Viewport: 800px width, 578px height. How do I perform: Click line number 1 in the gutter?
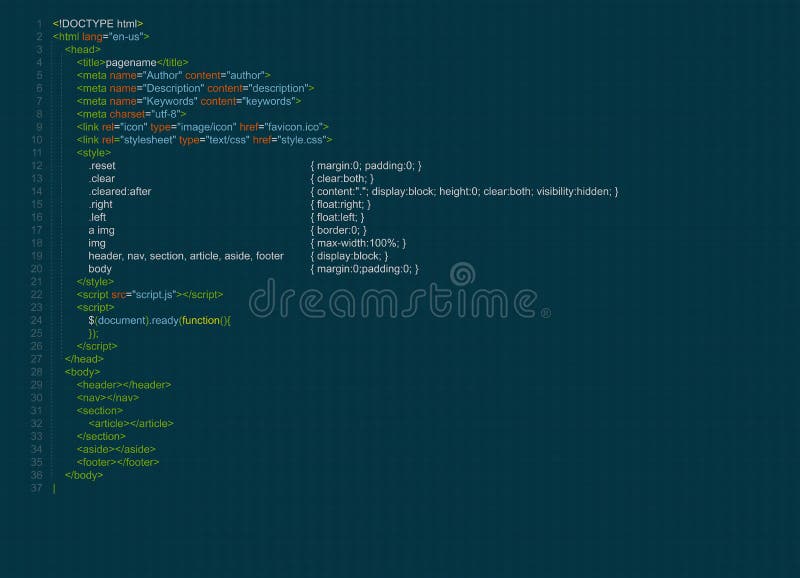coord(39,24)
